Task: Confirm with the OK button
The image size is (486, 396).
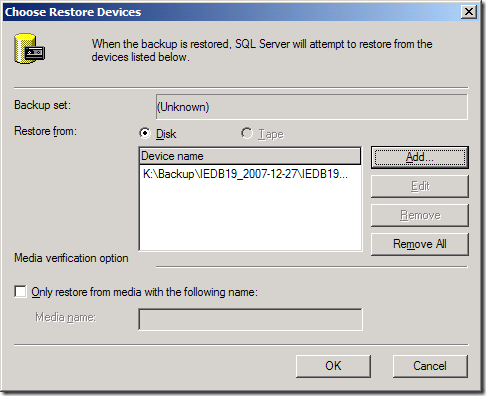Action: point(333,366)
